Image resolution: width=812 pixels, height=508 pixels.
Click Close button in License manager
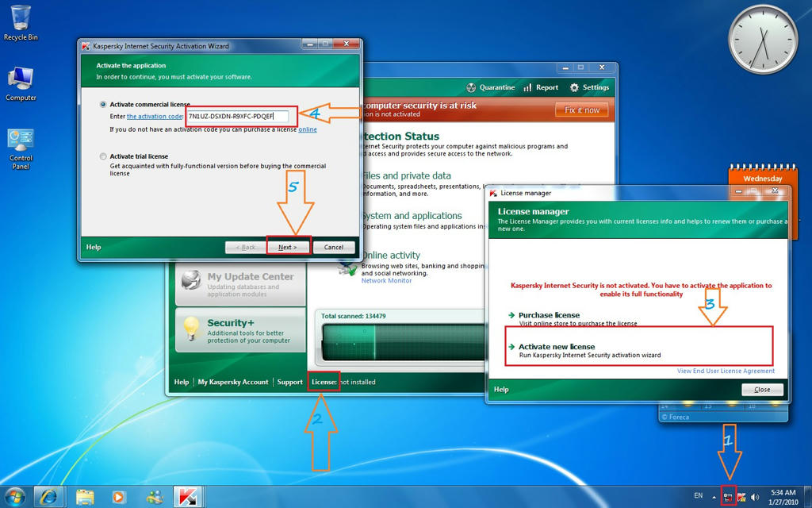(762, 390)
